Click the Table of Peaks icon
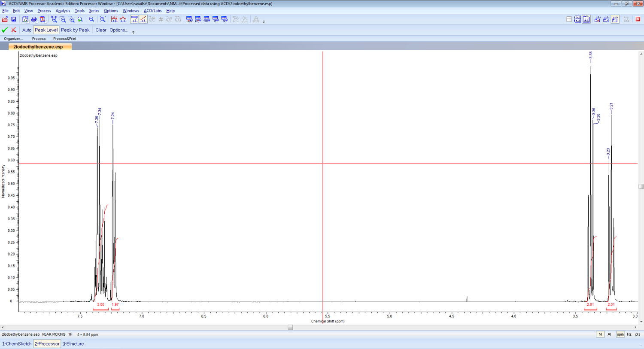This screenshot has height=349, width=644. point(189,19)
